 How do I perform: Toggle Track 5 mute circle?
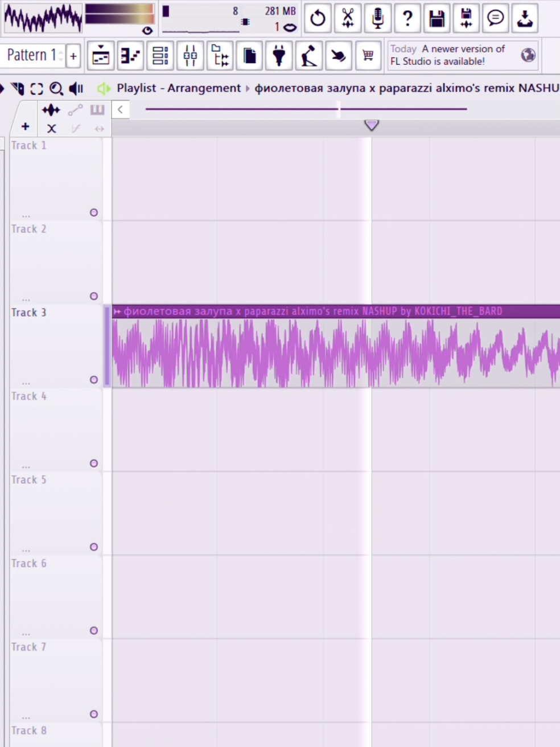(94, 547)
